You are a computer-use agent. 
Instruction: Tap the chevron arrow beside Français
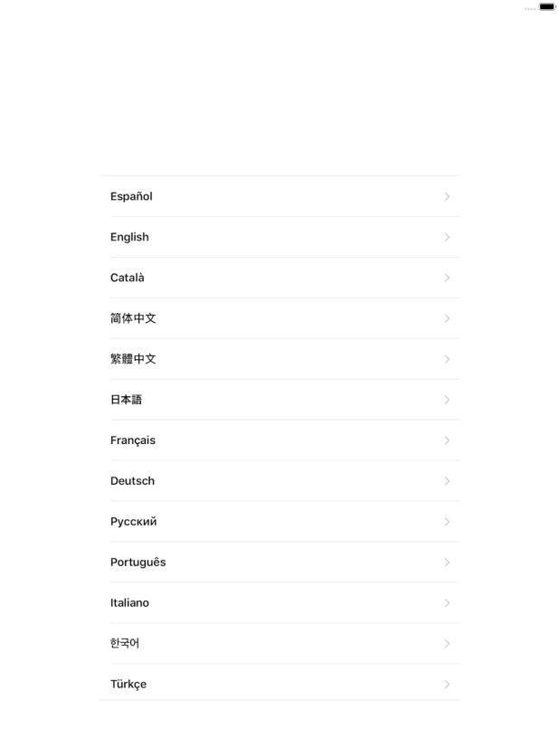[x=447, y=440]
